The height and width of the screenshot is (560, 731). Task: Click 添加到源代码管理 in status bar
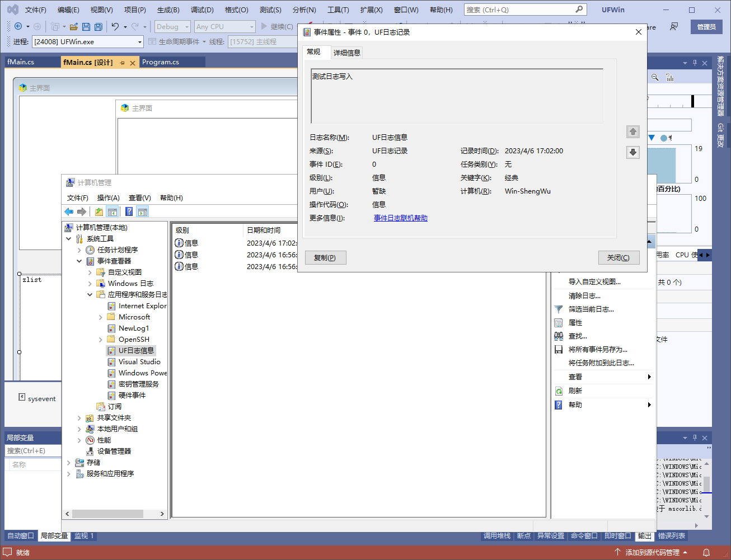click(x=653, y=552)
